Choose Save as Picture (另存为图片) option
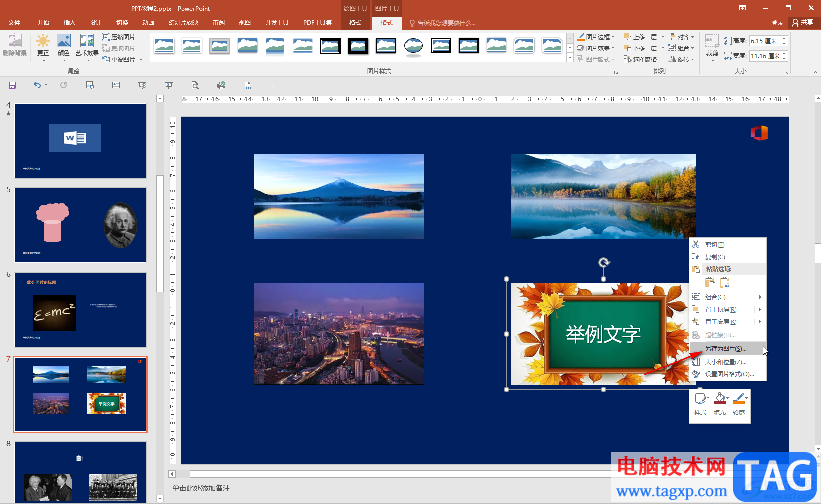Image resolution: width=821 pixels, height=504 pixels. (726, 349)
